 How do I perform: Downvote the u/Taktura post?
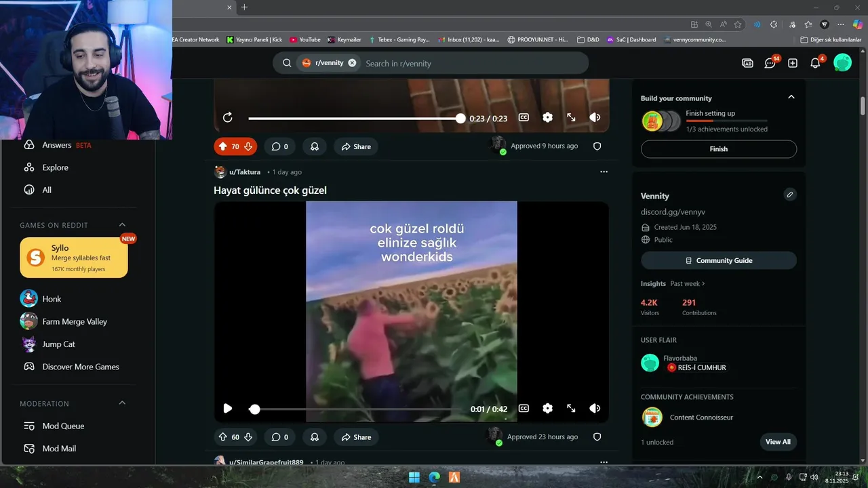[x=248, y=437]
